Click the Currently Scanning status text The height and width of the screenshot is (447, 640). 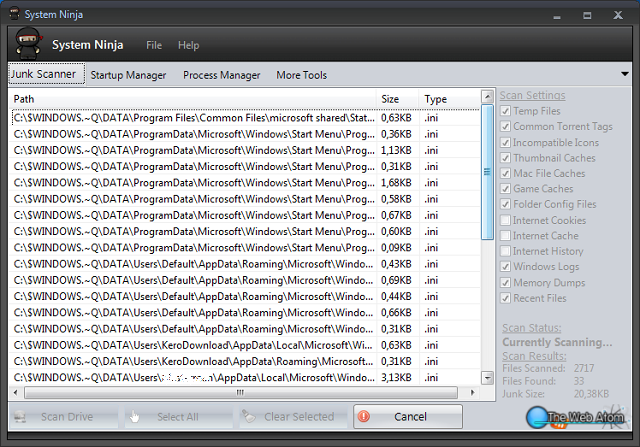pos(557,342)
